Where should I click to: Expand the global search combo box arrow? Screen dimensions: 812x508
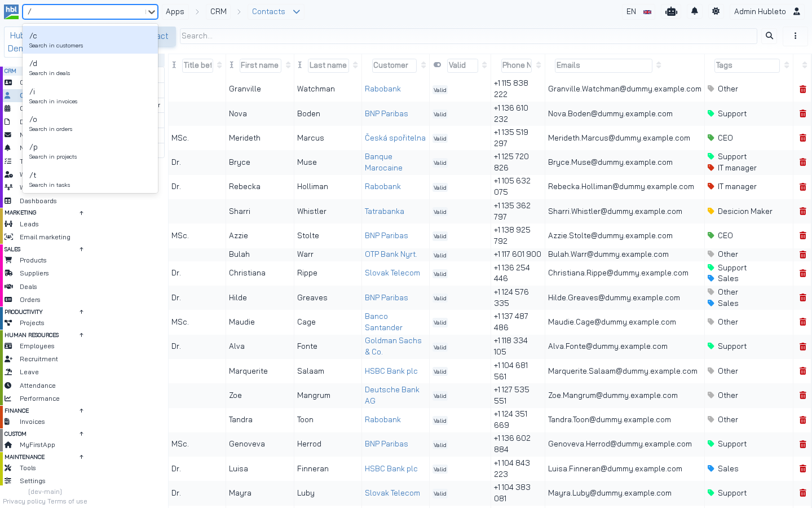click(151, 12)
